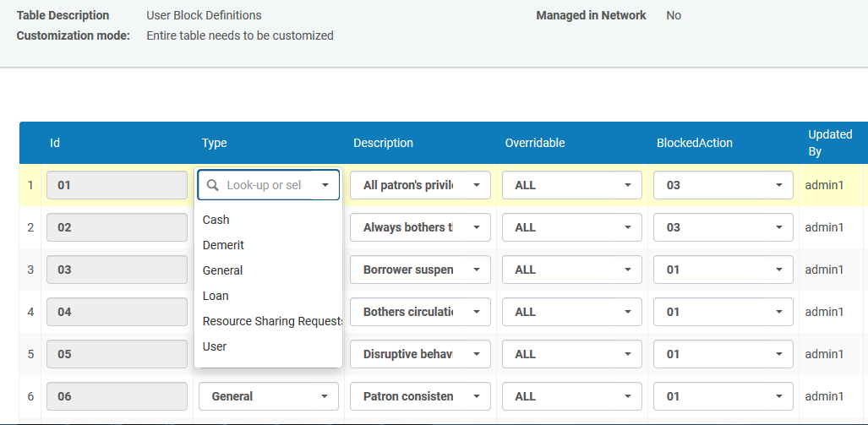Viewport: 868px width, 425px height.
Task: Open the Type dropdown in row 6
Action: [x=324, y=396]
